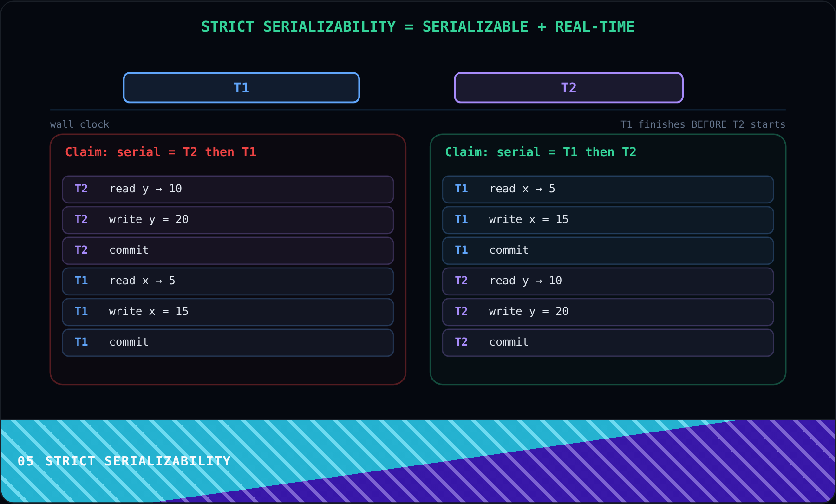
Task: Click the green 'Claim: serial = T1 then T2' heading
Action: click(541, 152)
